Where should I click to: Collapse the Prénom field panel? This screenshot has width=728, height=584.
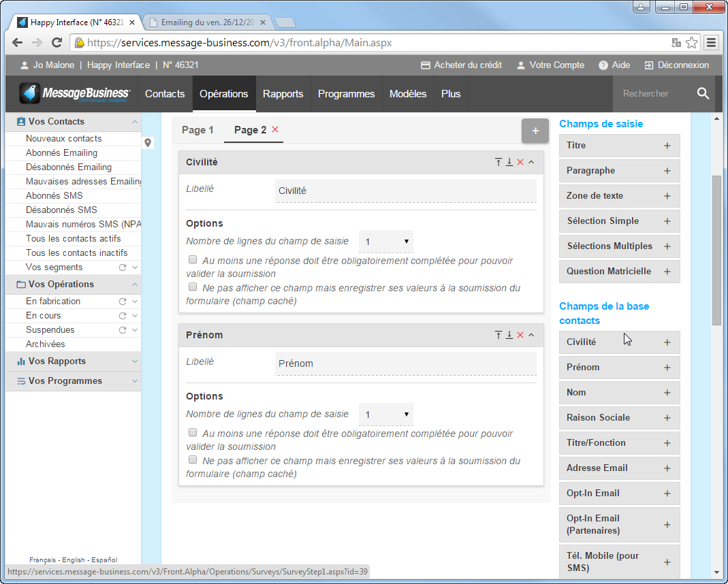(x=531, y=335)
